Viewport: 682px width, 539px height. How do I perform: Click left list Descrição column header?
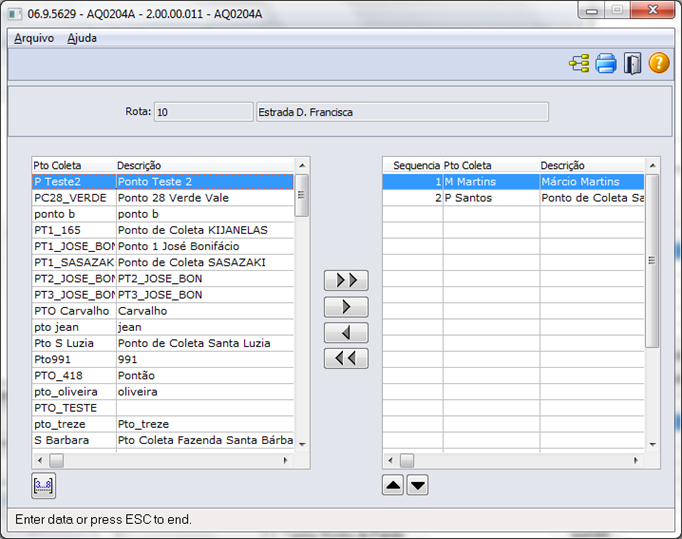205,165
